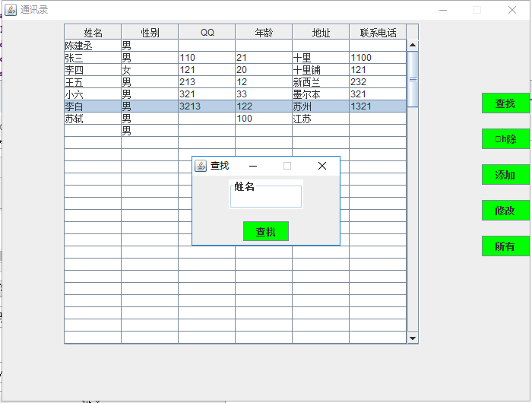Click age cell 21 in 张三 row
Screen dimensions: 532x403
(x=264, y=58)
